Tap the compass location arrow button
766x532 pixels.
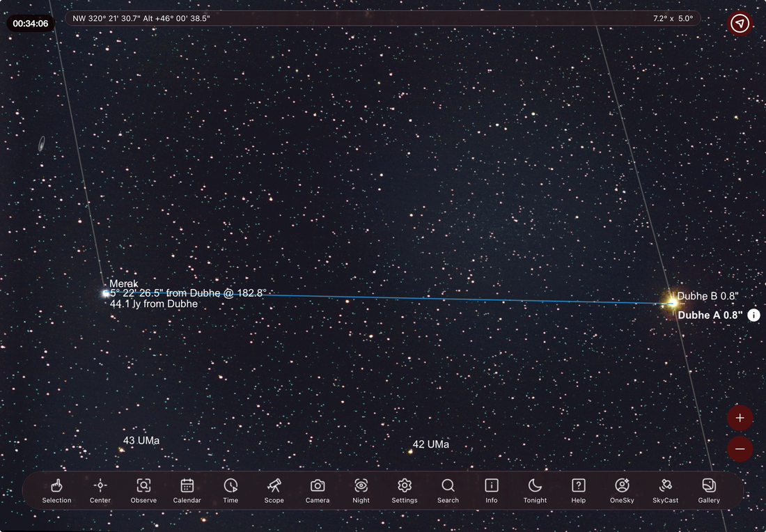click(x=740, y=23)
